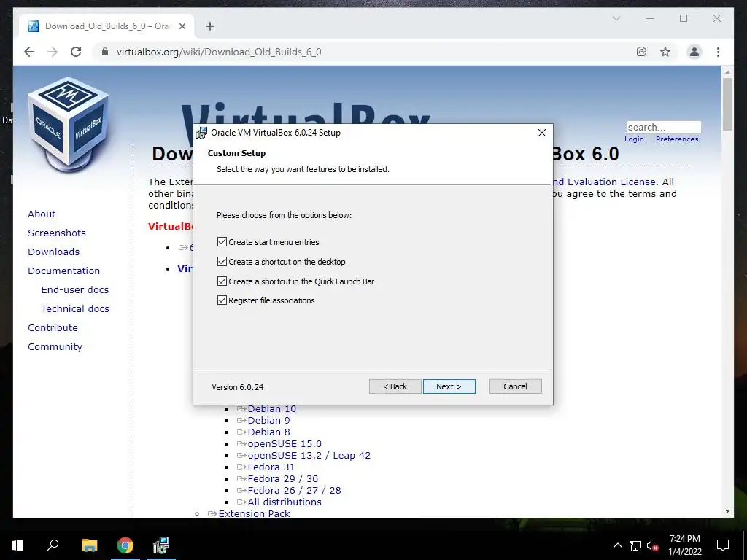Open the Windows Start menu
The width and height of the screenshot is (747, 560).
(x=18, y=545)
